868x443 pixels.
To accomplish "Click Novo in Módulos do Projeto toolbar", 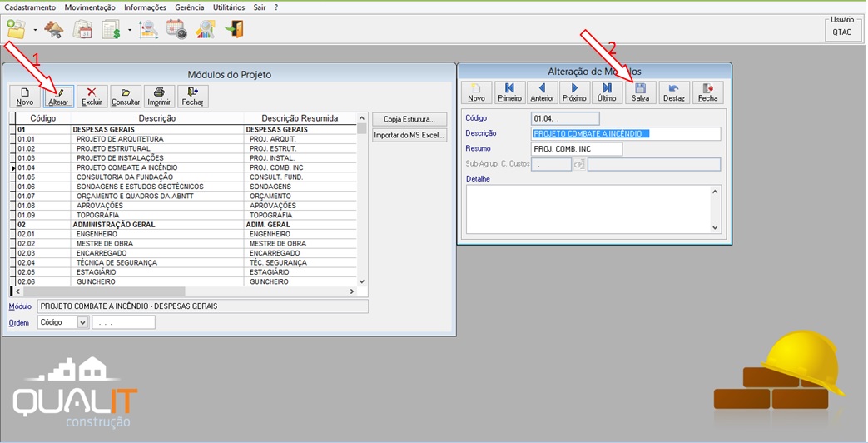I will pyautogui.click(x=25, y=97).
